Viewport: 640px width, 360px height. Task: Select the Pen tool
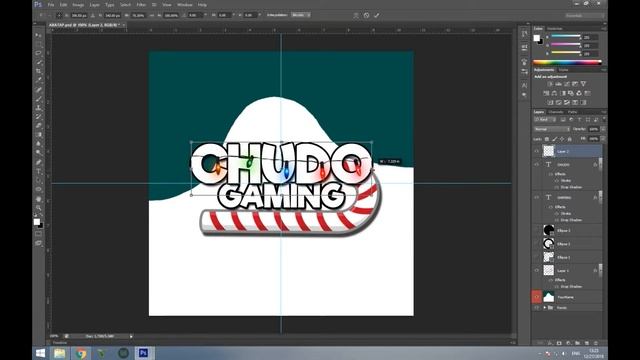(x=39, y=162)
